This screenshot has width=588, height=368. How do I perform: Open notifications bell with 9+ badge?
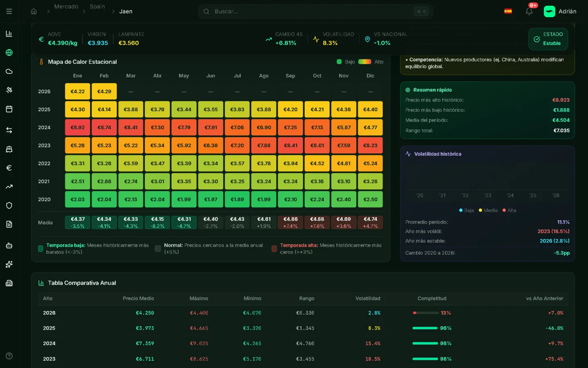tap(529, 11)
